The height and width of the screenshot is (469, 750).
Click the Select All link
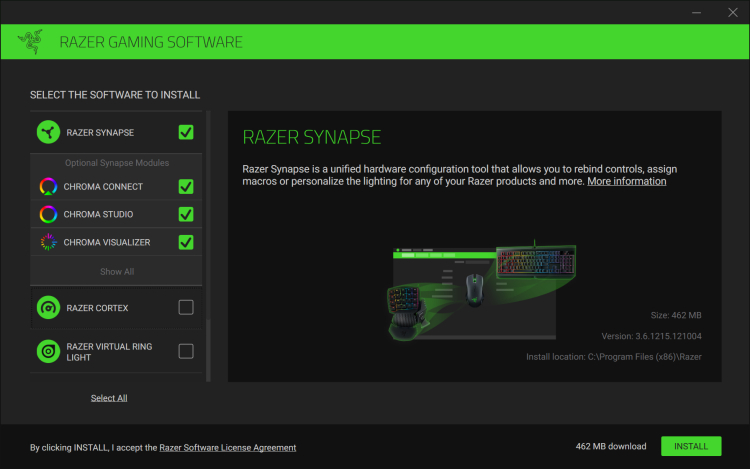[x=109, y=398]
